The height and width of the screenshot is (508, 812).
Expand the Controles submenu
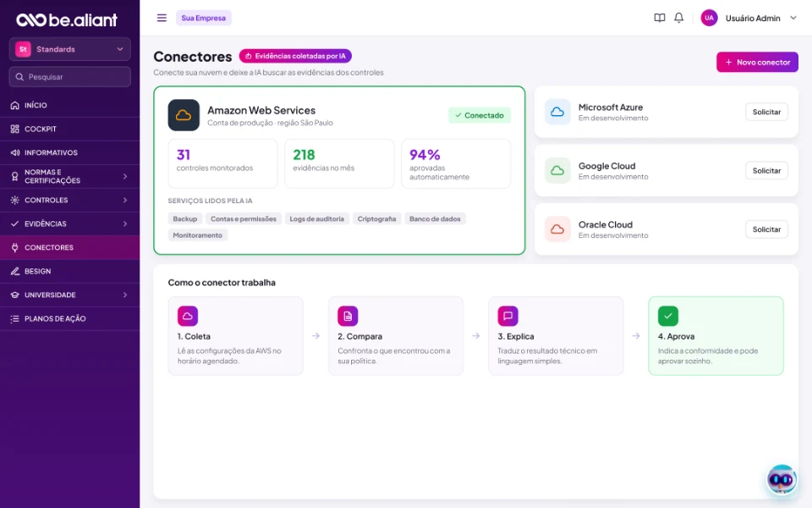click(x=125, y=200)
